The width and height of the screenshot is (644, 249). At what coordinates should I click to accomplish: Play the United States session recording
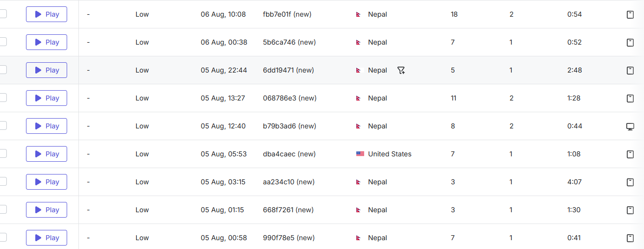click(47, 154)
